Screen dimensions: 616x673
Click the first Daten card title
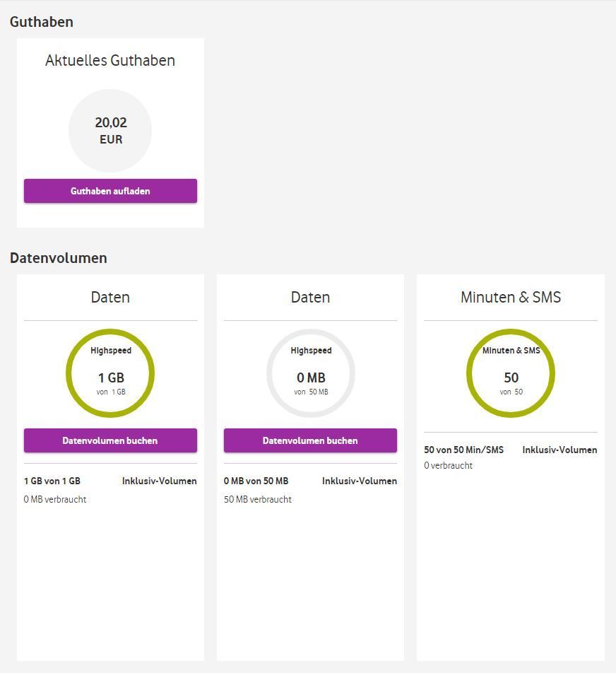pyautogui.click(x=110, y=297)
